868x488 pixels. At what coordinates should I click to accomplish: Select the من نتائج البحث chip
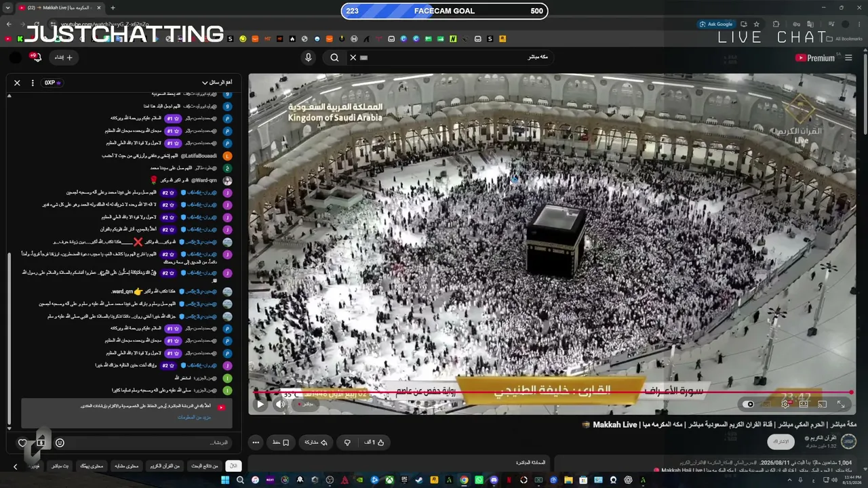[x=204, y=466]
